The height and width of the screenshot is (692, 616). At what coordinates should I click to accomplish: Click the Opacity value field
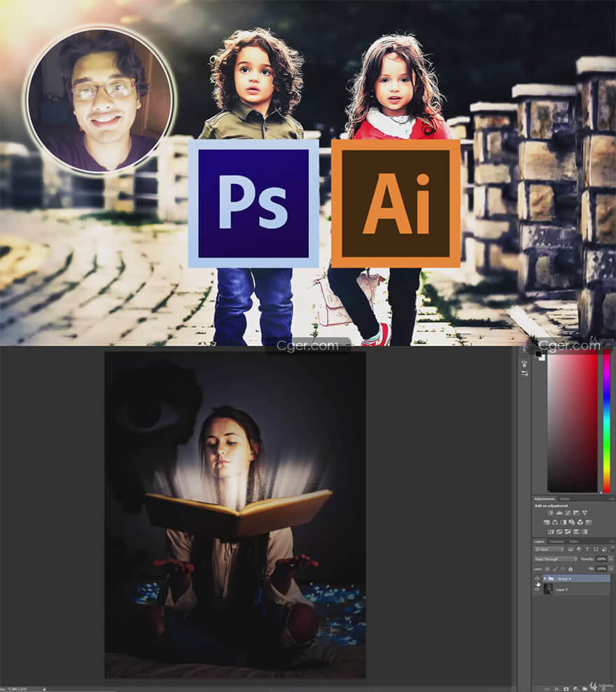[x=601, y=559]
